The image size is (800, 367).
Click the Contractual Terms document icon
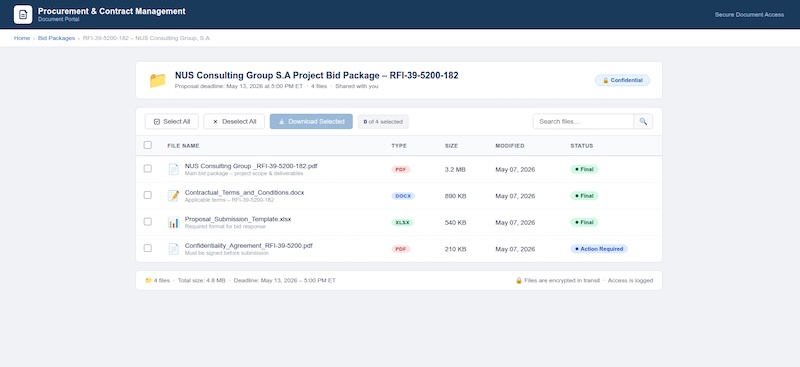click(x=173, y=195)
